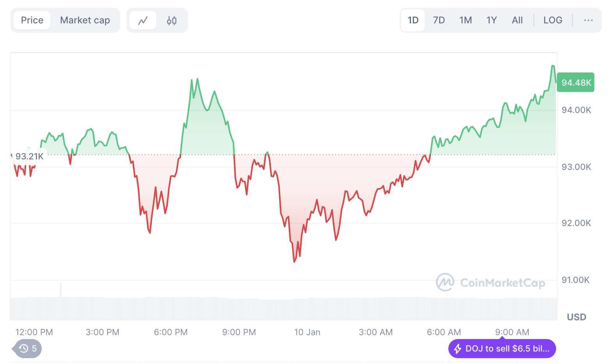Click the lightning bolt news icon
Screen dimensions: 608x364
click(x=458, y=348)
